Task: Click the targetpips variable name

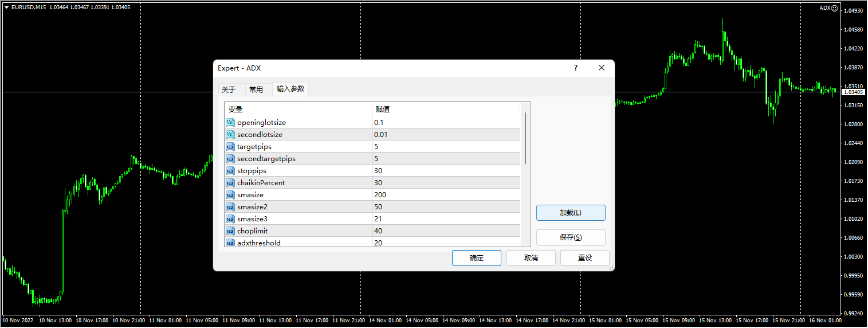Action: coord(254,147)
